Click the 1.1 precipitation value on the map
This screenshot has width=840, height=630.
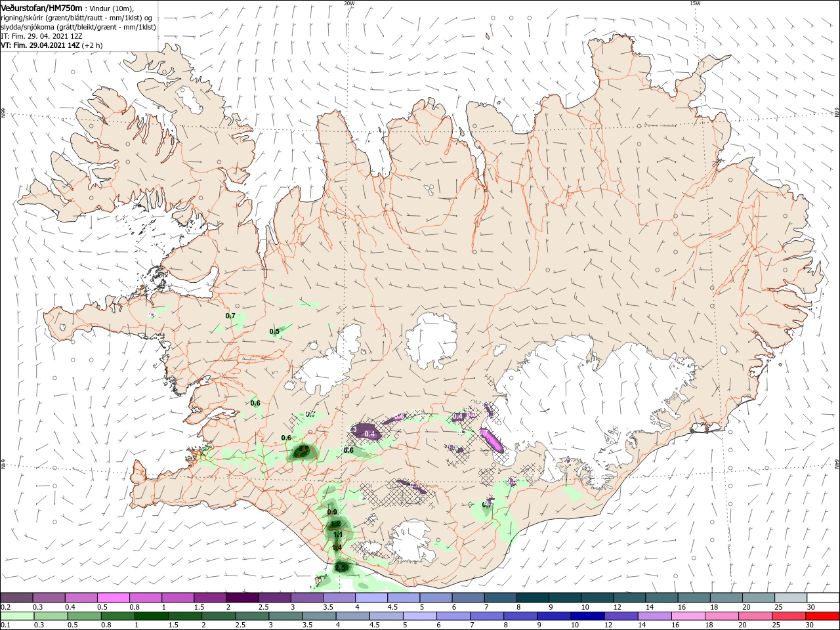click(x=339, y=535)
